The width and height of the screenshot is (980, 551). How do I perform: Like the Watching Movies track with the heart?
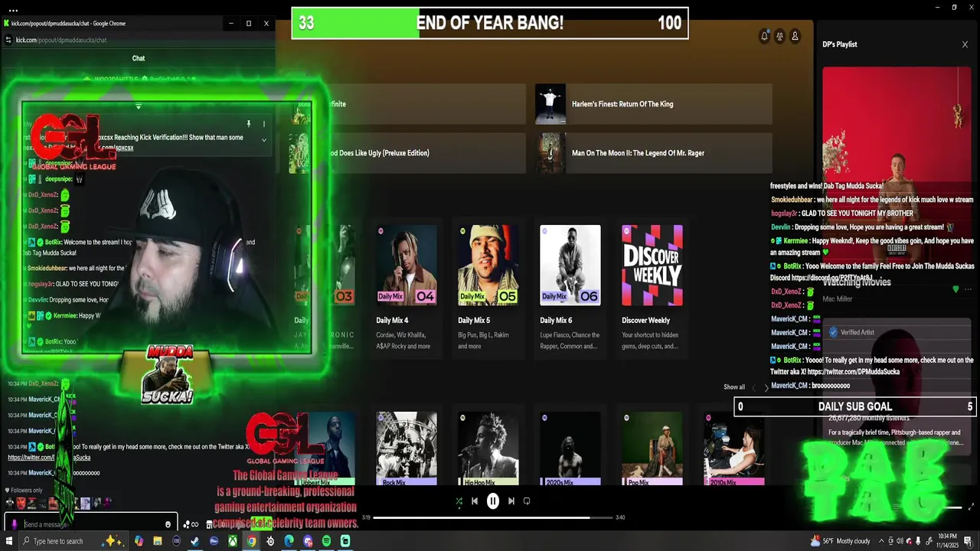[x=955, y=289]
